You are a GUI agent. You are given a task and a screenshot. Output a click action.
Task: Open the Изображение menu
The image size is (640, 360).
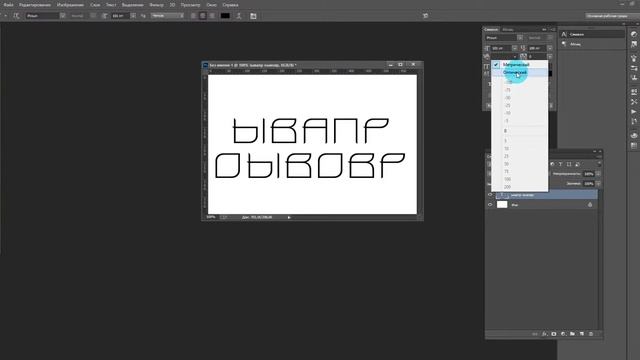[70, 5]
